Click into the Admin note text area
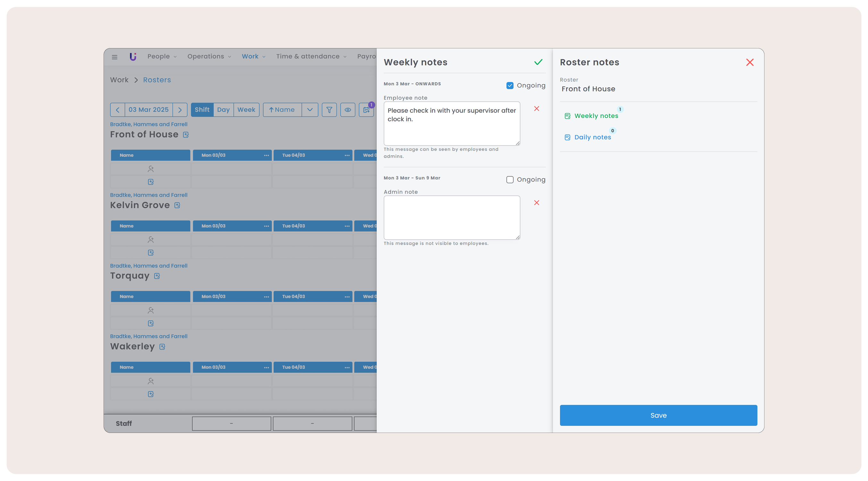This screenshot has height=481, width=868. [452, 218]
